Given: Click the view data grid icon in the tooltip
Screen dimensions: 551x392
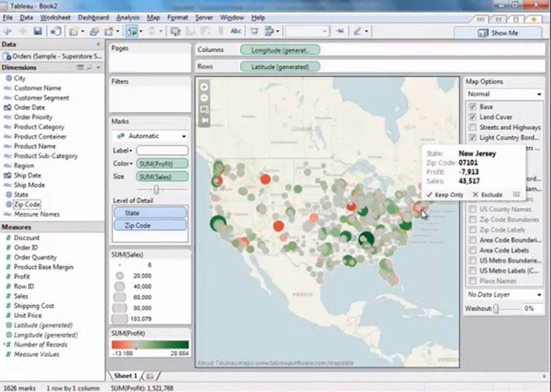Looking at the screenshot, I should point(516,194).
